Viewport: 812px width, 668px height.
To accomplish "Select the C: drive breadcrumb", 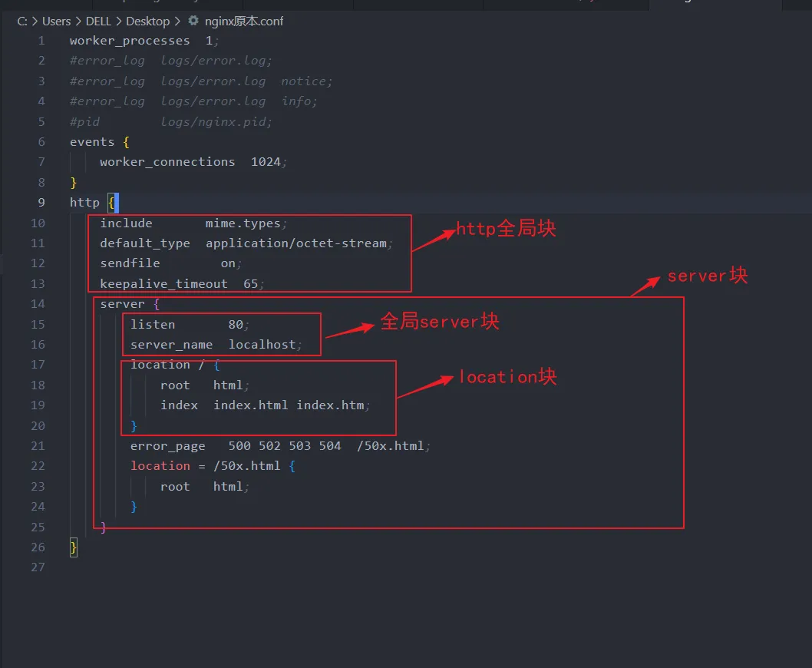I will (x=22, y=21).
